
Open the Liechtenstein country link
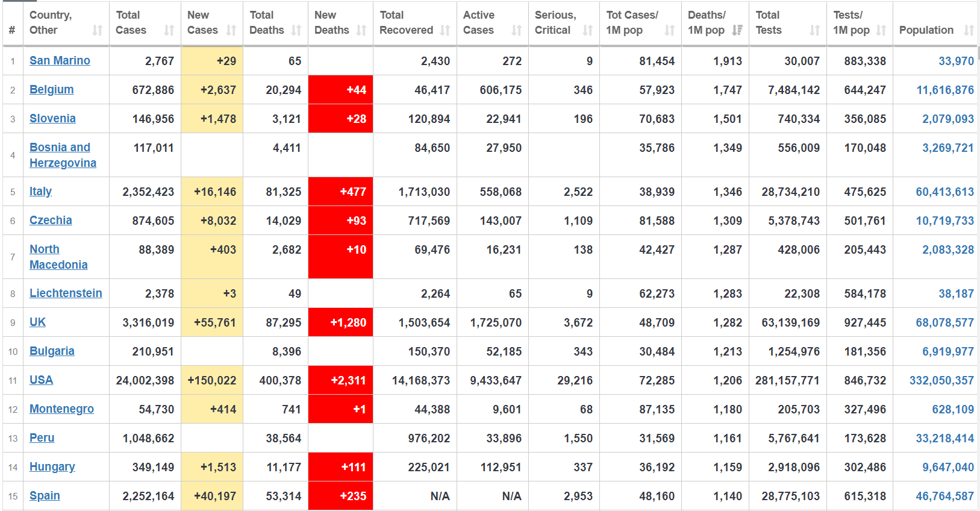[66, 293]
